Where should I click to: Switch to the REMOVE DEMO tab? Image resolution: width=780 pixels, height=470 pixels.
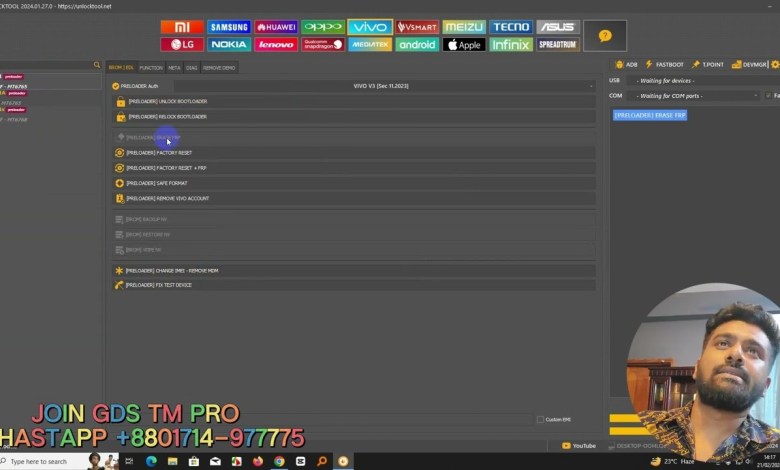219,67
